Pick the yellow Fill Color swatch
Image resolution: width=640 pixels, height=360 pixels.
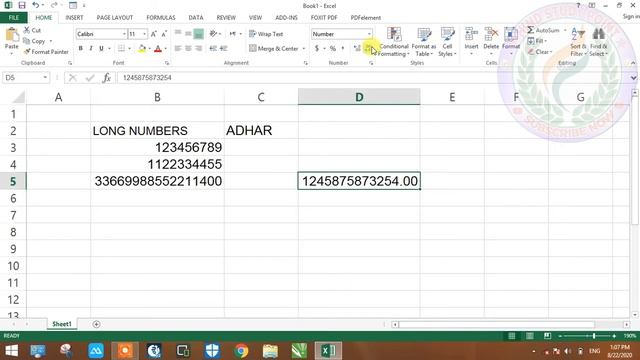tap(142, 49)
